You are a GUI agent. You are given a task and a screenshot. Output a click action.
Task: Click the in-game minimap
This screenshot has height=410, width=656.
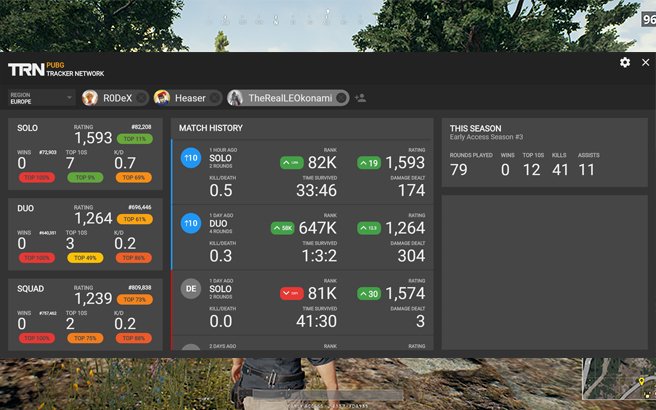click(619, 379)
